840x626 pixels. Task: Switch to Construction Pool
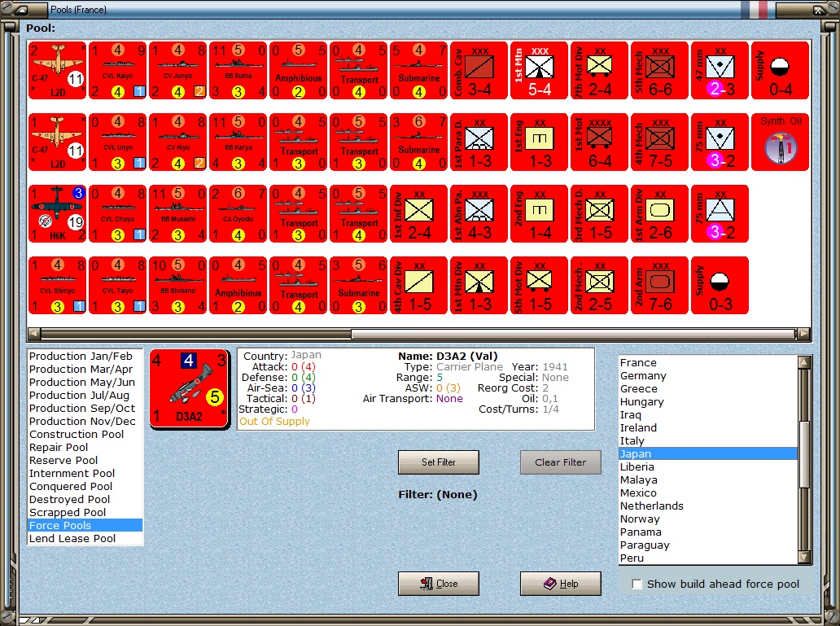point(85,435)
